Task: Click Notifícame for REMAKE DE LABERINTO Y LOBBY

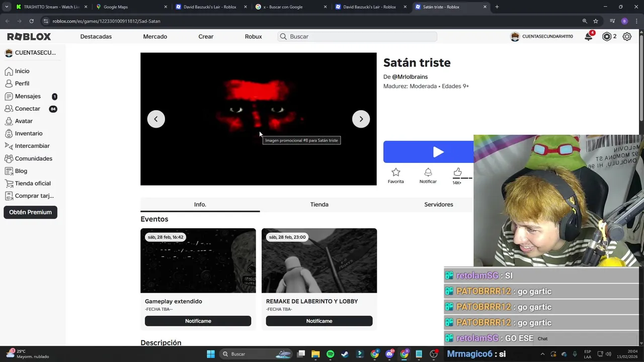Action: pos(319,321)
